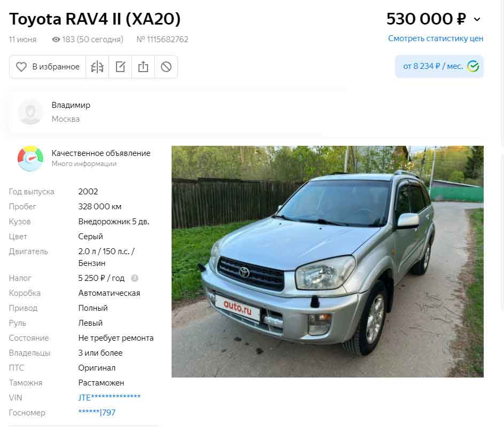Click the Качественное объявление label
This screenshot has height=432, width=504.
(x=101, y=153)
